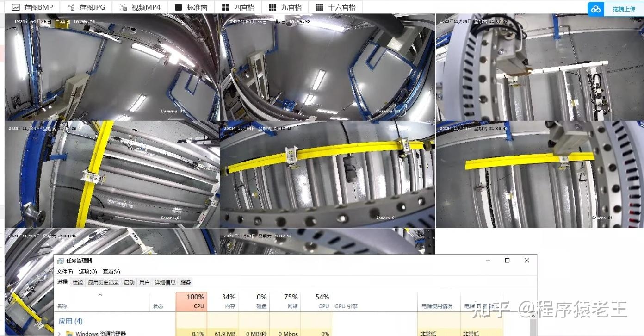Viewport: 644px width, 336px height.
Task: Open the 文件(F) menu in Task Manager
Action: coord(65,272)
